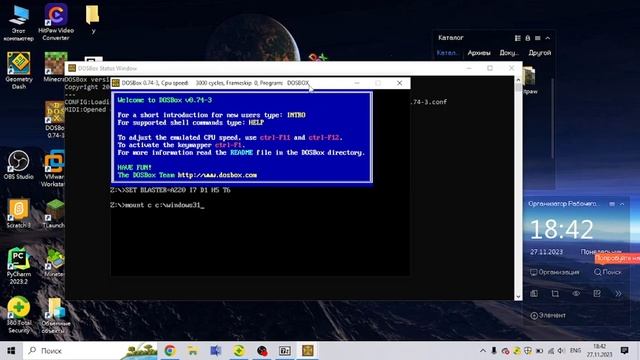The image size is (640, 360).
Task: Expand more organizer tools with double chevron
Action: point(618,293)
